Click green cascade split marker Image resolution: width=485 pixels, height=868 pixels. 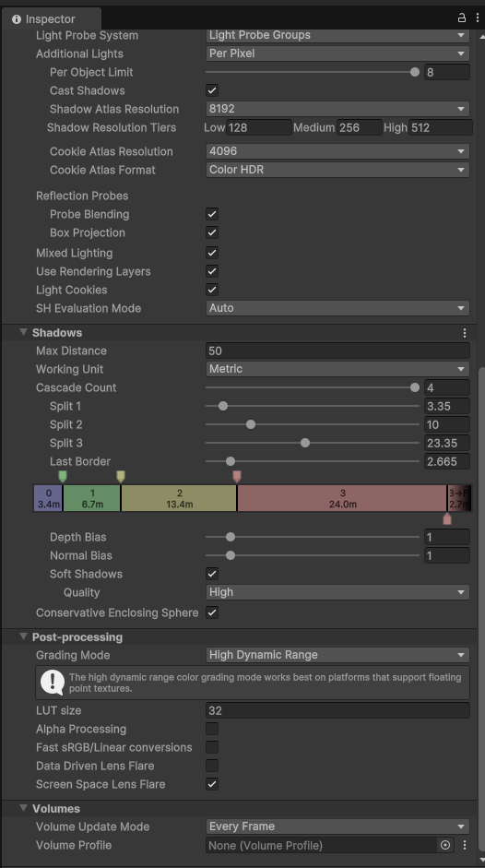click(63, 476)
